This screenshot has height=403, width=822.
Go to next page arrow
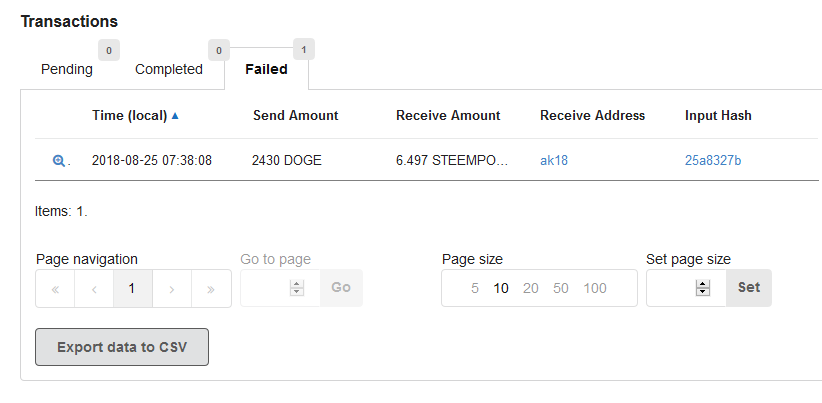tap(172, 288)
